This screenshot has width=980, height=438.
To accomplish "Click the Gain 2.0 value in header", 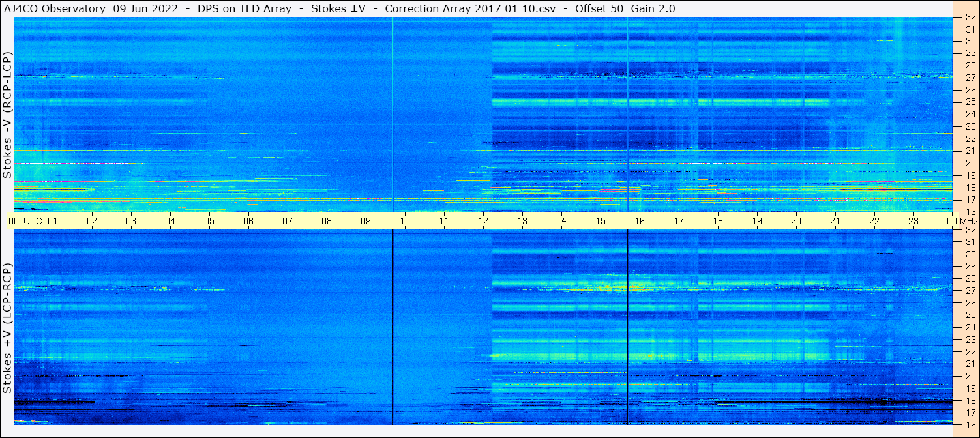I will coord(653,8).
